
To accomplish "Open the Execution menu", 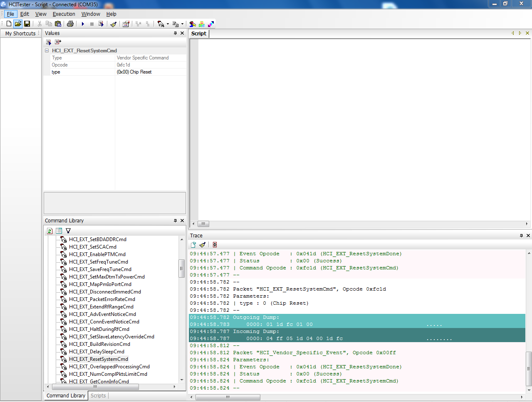I will pyautogui.click(x=64, y=14).
